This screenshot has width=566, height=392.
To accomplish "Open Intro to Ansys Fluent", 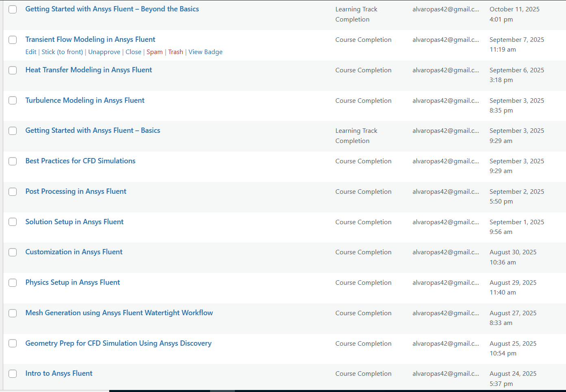I will pos(59,373).
